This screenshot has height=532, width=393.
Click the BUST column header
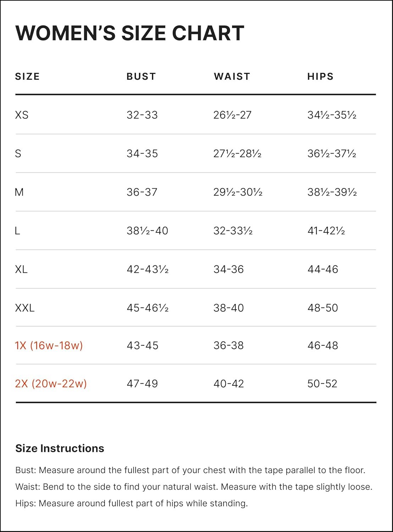pos(141,77)
